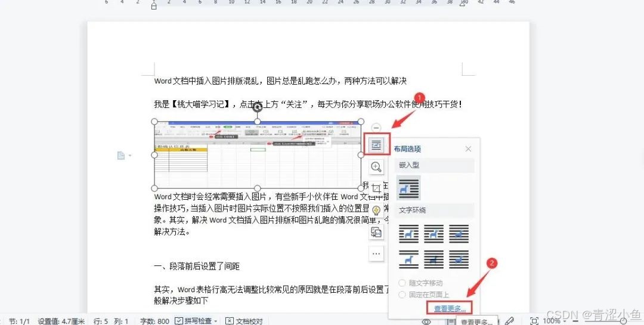This screenshot has height=325, width=644.
Task: Click the document section icon in left margin
Action: (121, 155)
